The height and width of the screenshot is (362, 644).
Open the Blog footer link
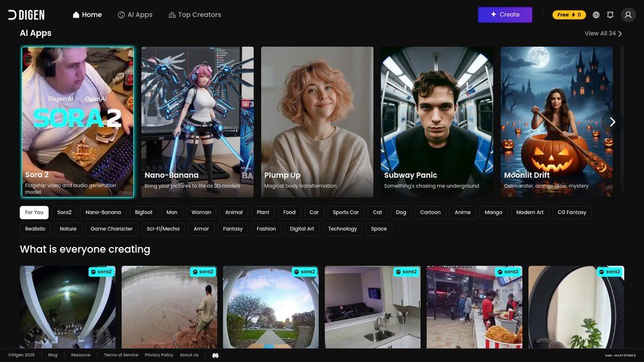coord(53,355)
